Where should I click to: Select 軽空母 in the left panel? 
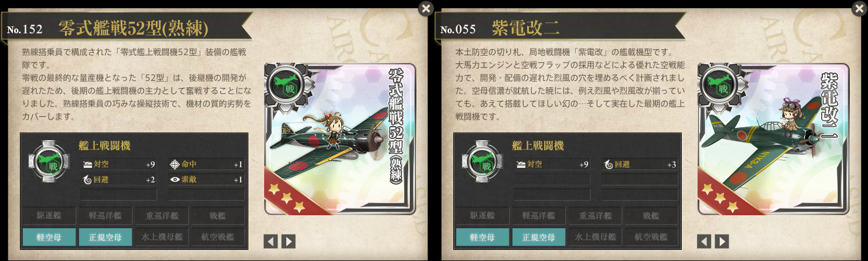(x=49, y=237)
